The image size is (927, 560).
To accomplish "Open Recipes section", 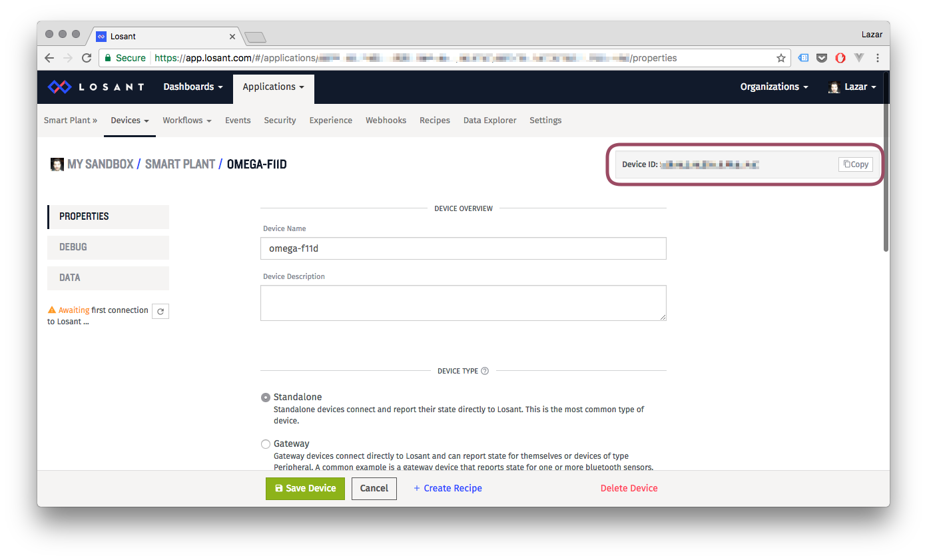I will pos(435,121).
